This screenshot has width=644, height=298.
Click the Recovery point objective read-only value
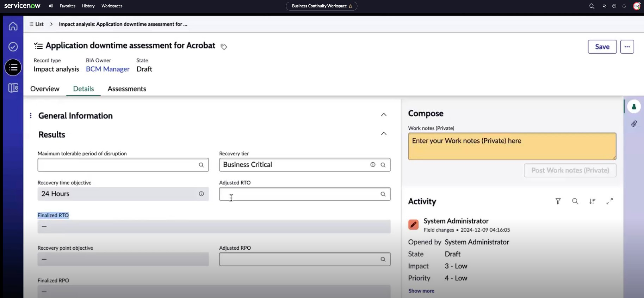123,259
